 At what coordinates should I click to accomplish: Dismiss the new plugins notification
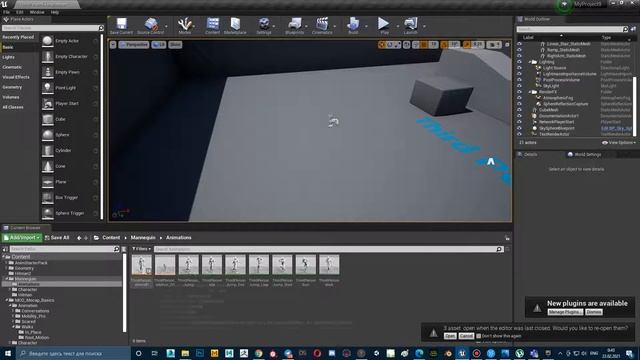coord(593,312)
